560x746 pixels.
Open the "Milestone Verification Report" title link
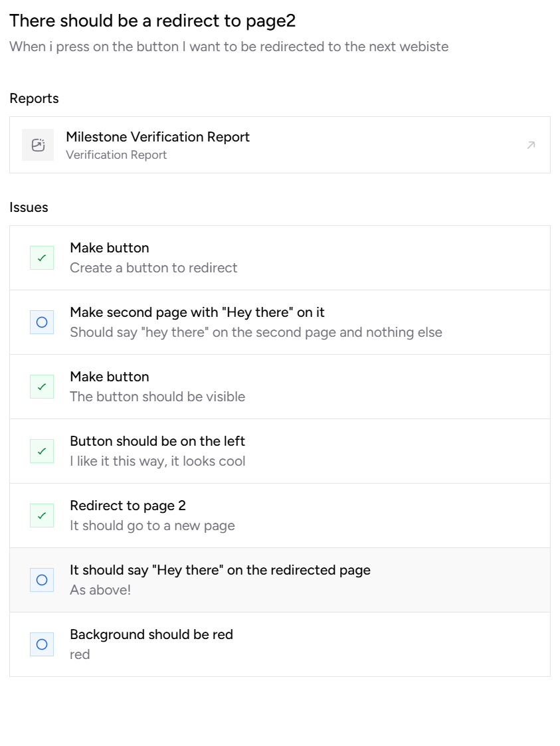click(157, 137)
